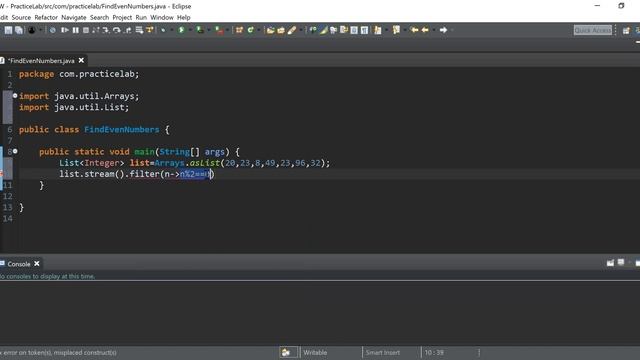Open the Source menu
640x360 pixels.
pos(21,18)
